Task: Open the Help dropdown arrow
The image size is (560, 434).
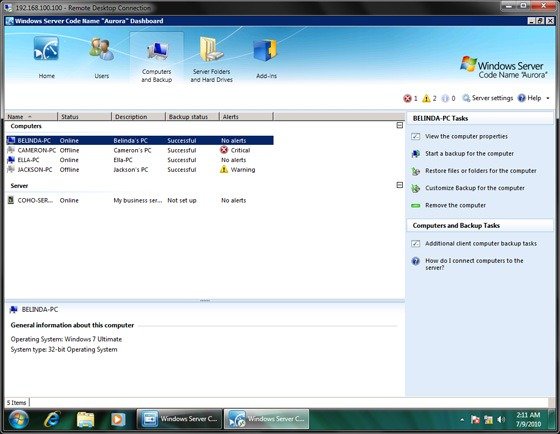Action: (548, 98)
